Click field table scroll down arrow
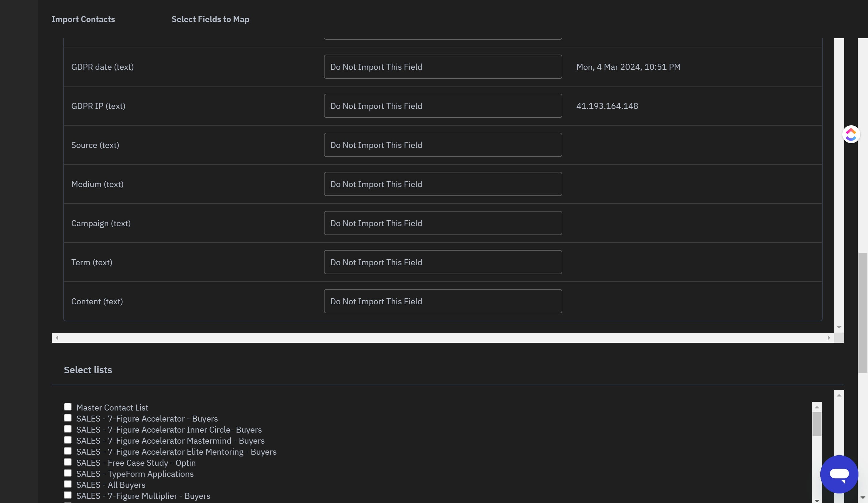868x503 pixels. tap(839, 327)
